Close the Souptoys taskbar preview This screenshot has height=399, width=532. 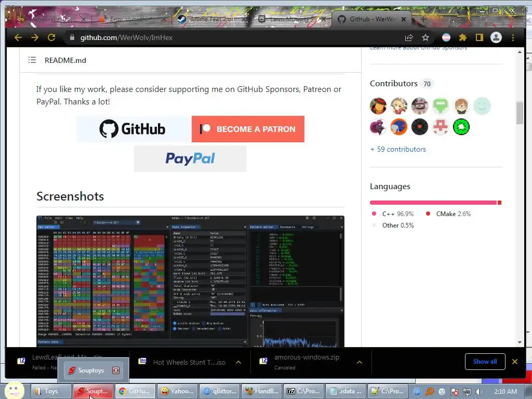[x=116, y=370]
